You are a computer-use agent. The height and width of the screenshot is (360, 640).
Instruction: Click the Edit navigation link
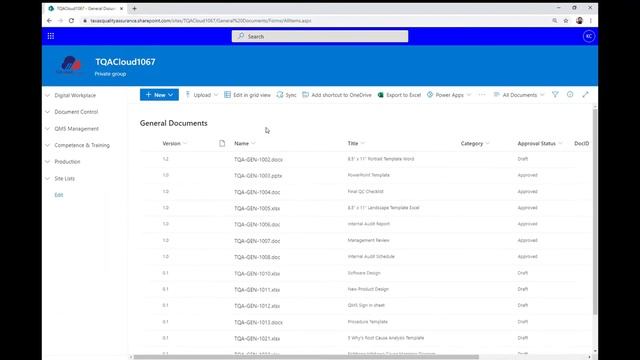(x=59, y=195)
